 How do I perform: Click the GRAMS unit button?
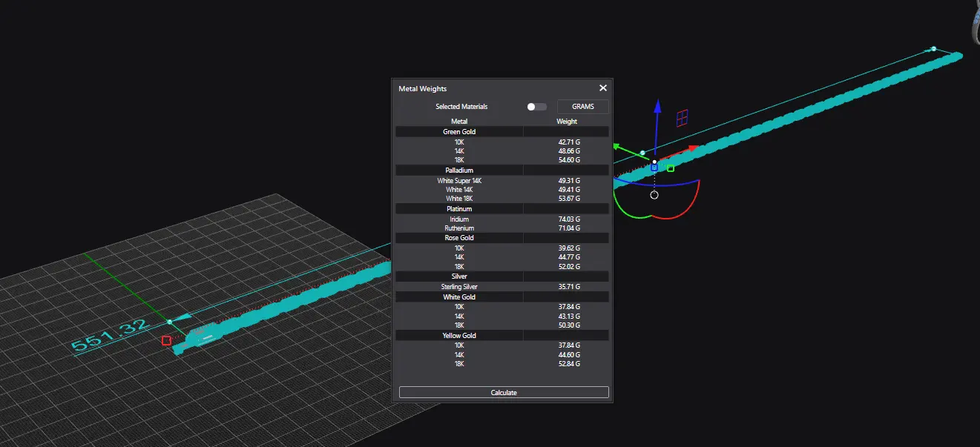point(583,107)
